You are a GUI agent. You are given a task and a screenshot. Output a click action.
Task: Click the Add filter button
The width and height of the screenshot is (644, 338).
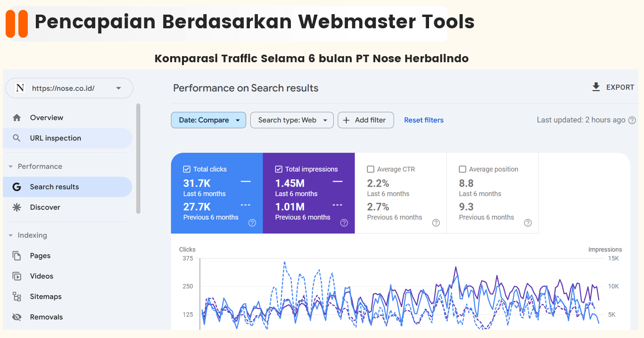(365, 120)
